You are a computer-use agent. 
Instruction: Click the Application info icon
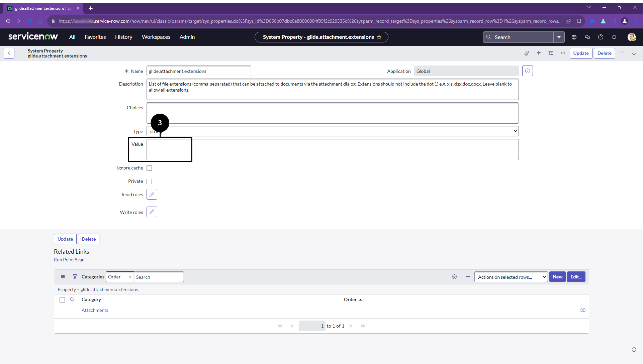click(x=528, y=71)
